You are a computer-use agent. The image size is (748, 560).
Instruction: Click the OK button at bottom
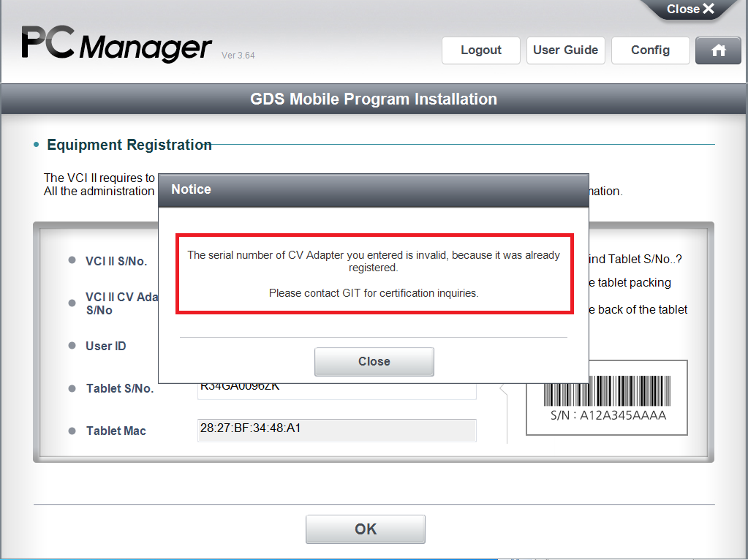click(366, 529)
